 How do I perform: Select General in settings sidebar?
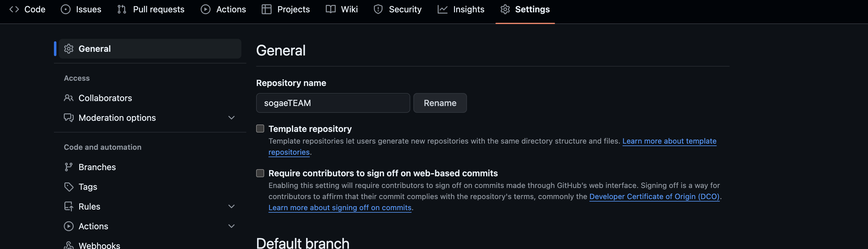click(150, 48)
